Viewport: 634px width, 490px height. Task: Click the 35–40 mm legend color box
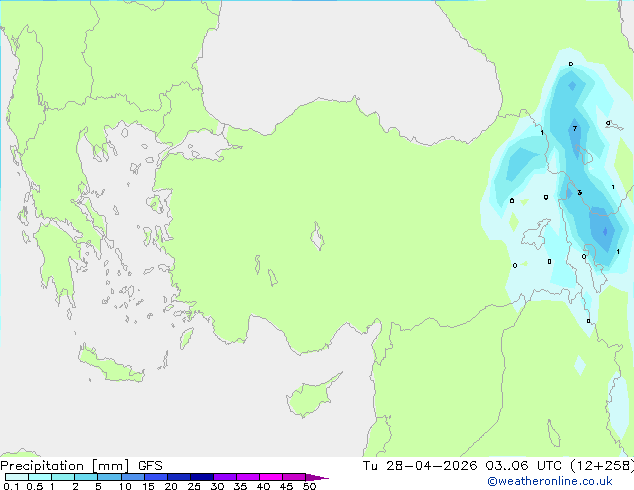coord(247,477)
